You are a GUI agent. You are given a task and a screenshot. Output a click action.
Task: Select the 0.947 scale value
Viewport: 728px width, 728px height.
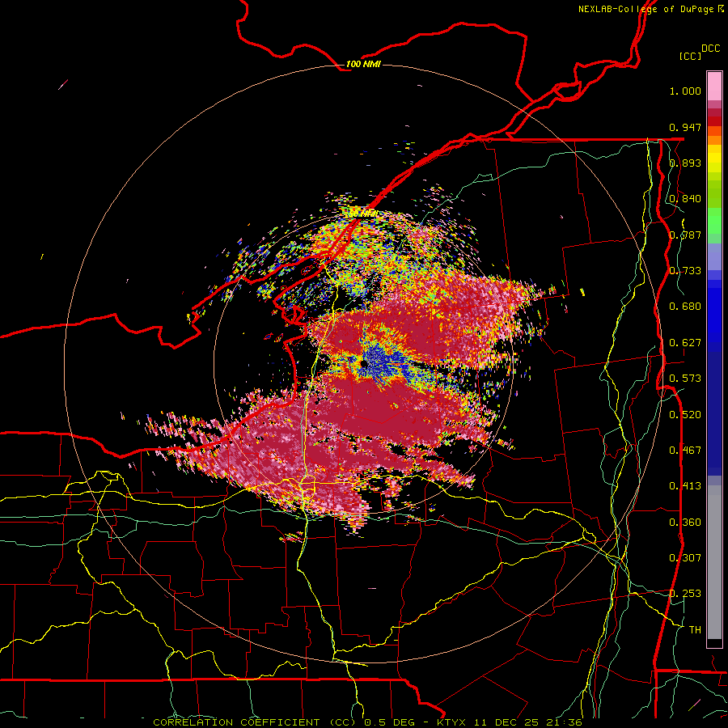(685, 127)
